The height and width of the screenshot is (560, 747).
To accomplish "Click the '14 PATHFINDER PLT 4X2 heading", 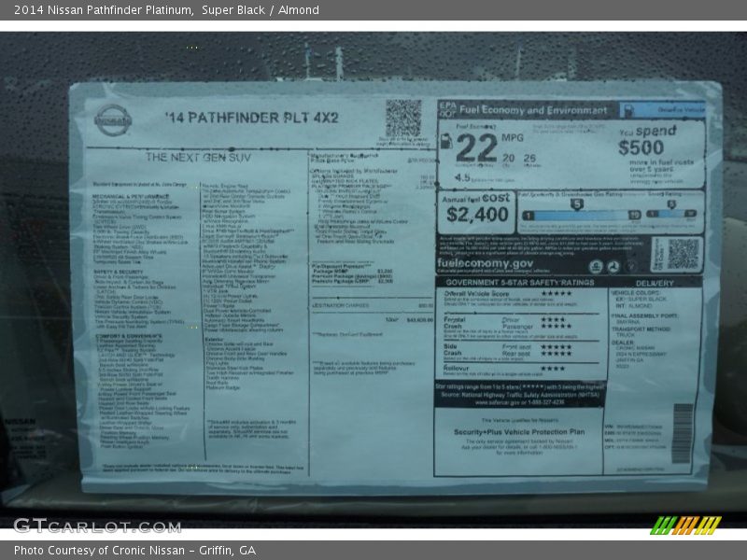I will [251, 118].
